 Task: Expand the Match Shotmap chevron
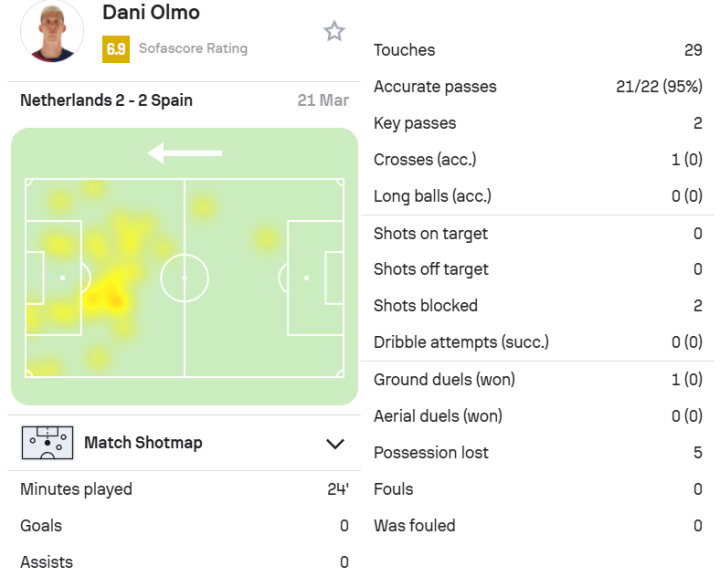point(335,443)
